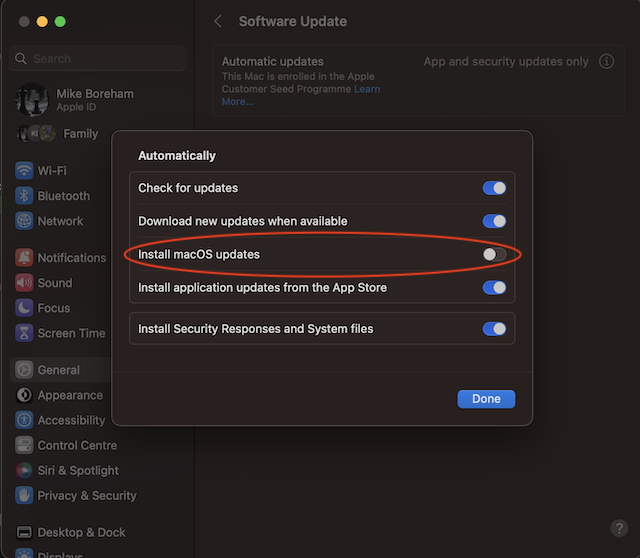Click the green zoom window button
The height and width of the screenshot is (558, 640).
coord(60,21)
